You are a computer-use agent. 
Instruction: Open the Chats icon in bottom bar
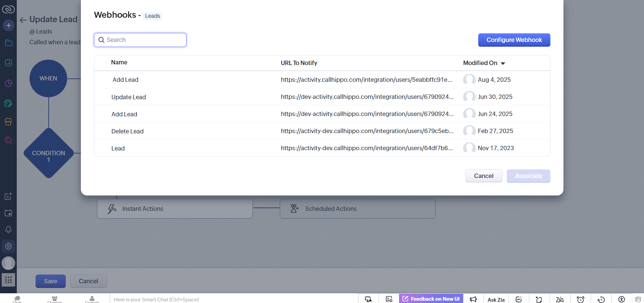coord(17,299)
